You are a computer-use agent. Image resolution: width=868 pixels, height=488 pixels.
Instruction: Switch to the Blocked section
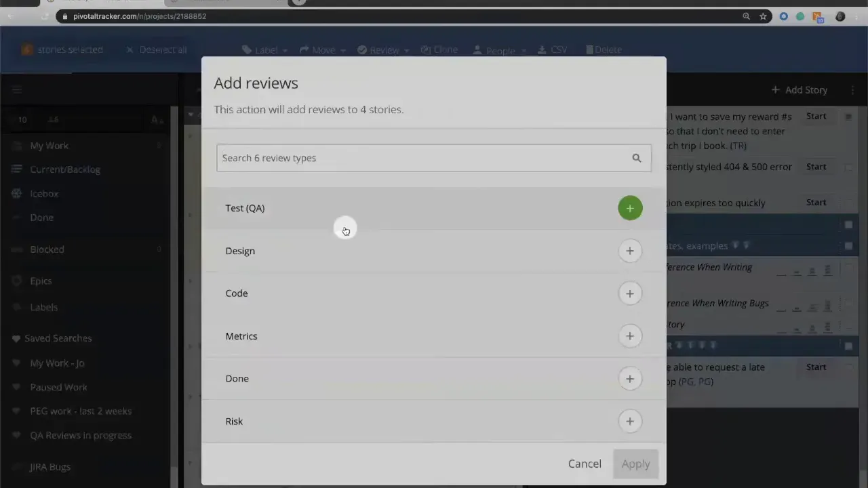[x=47, y=249]
